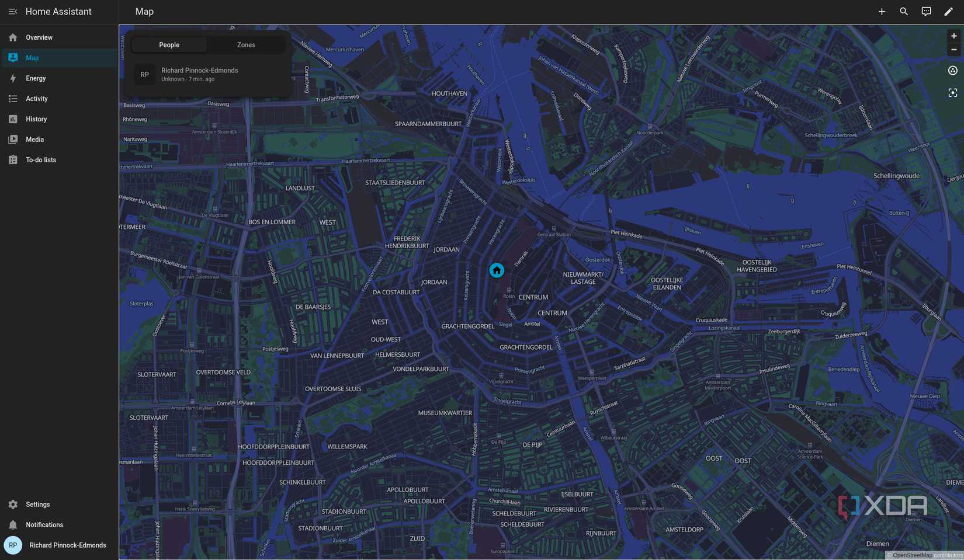Open search from the header

pos(904,12)
